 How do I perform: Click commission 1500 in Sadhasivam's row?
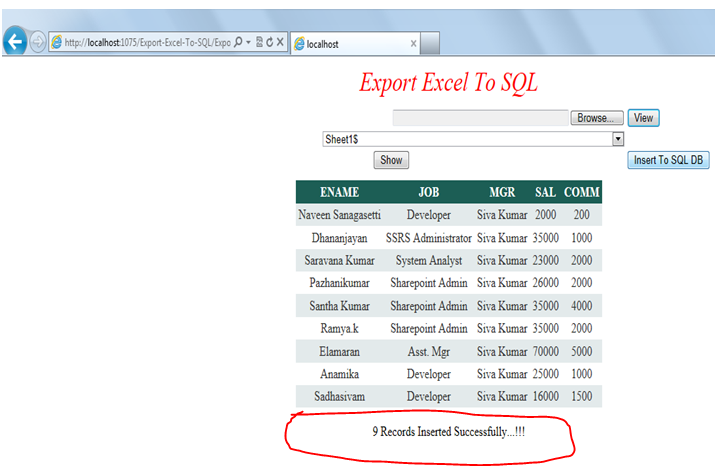582,396
